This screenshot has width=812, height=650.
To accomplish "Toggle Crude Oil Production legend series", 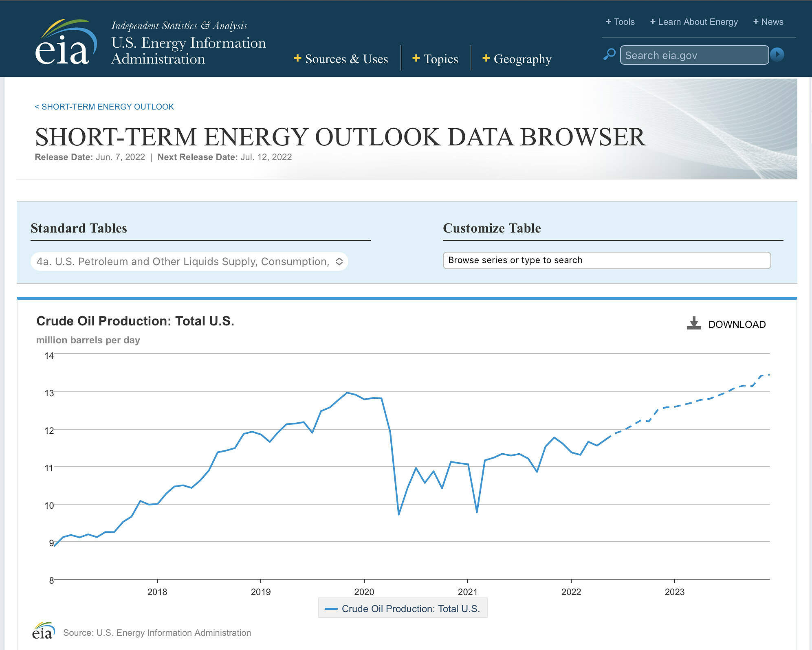I will tap(410, 608).
